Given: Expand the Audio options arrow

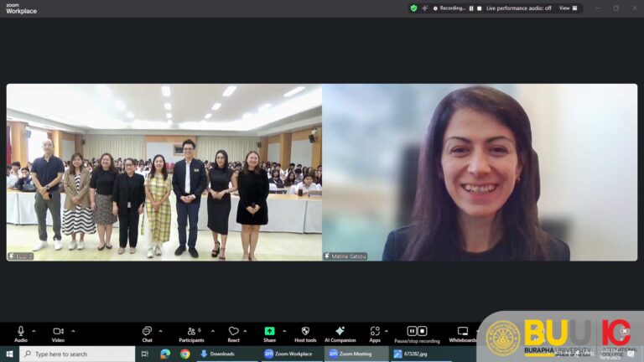Looking at the screenshot, I should pyautogui.click(x=34, y=331).
